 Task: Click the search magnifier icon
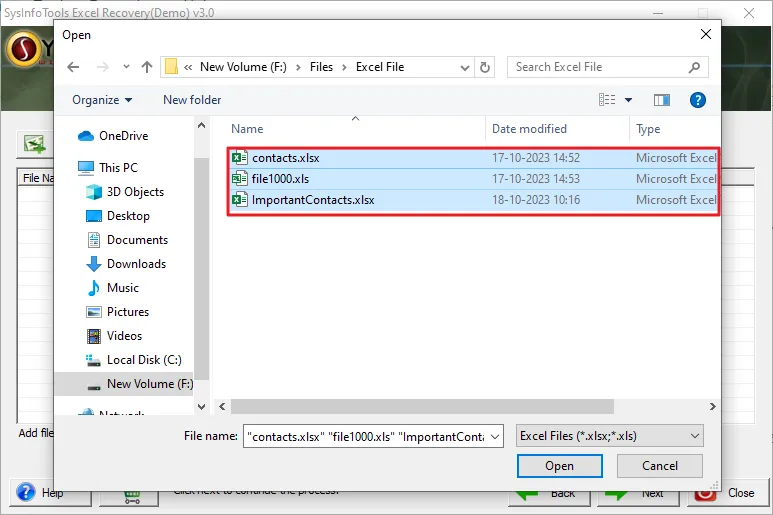[x=694, y=67]
